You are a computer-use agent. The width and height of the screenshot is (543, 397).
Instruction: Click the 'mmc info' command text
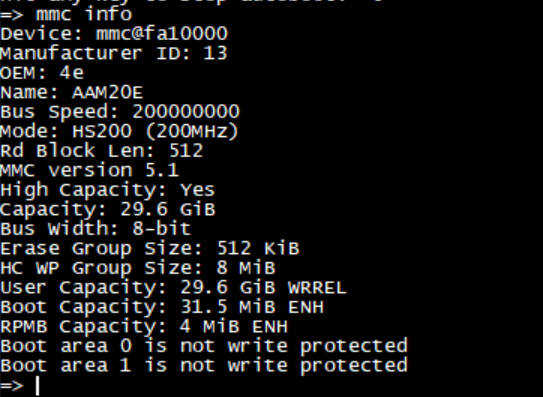point(84,14)
